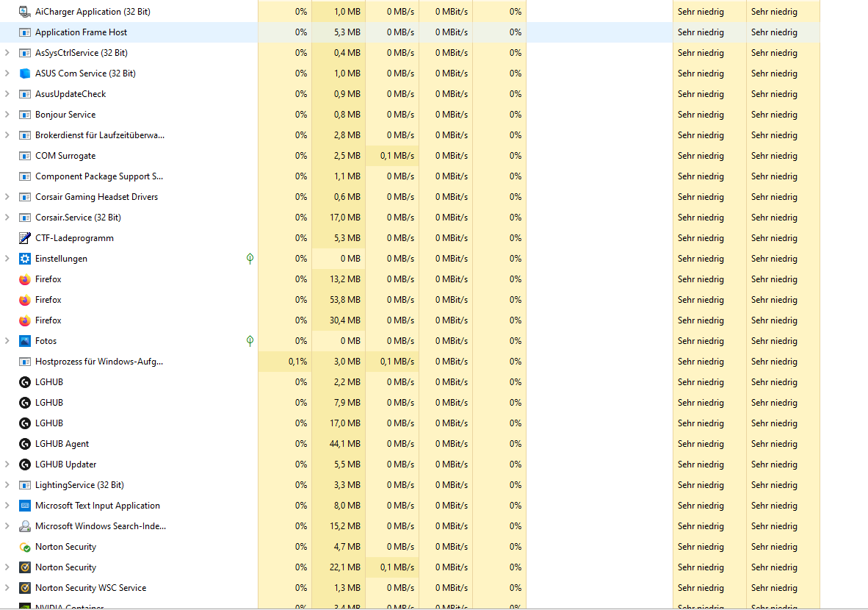Image resolution: width=868 pixels, height=610 pixels.
Task: Expand the Einstellungen process group
Action: point(7,259)
